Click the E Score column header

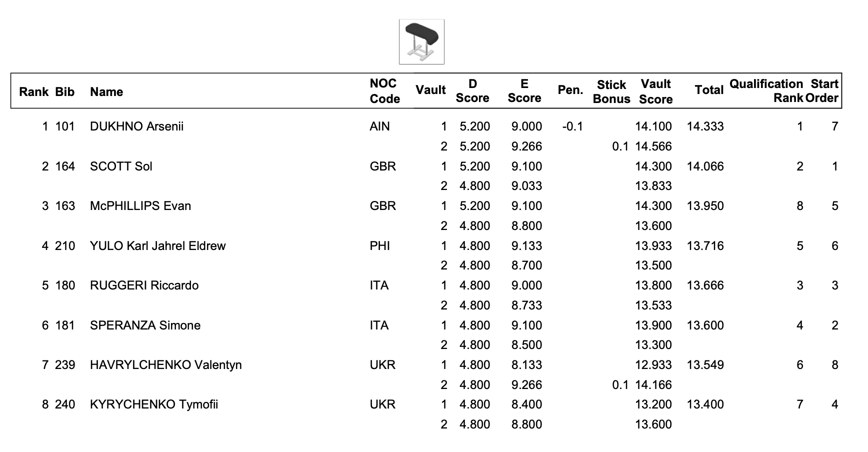coord(524,91)
